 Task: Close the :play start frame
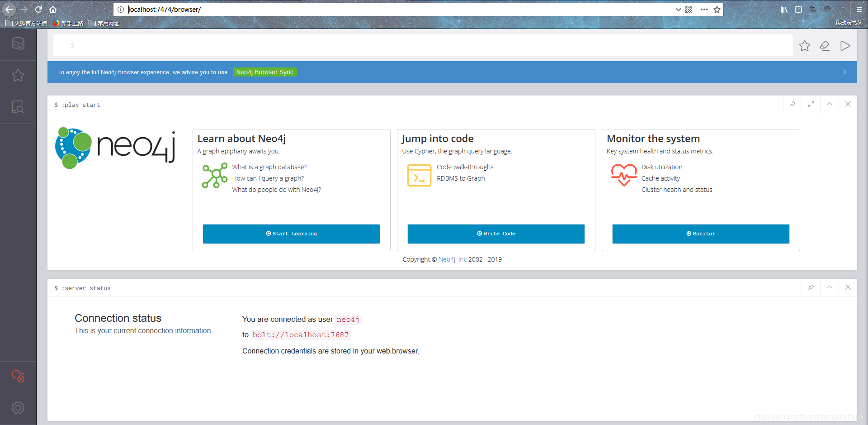848,104
